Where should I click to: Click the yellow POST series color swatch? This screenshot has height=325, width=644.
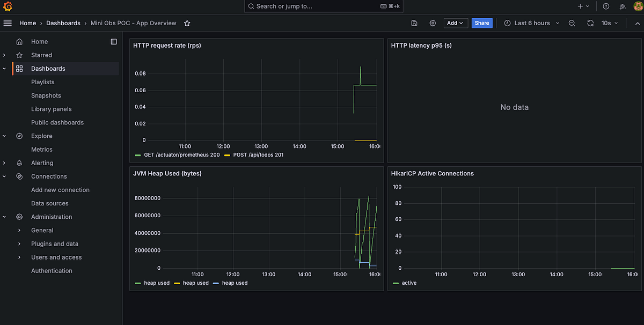coord(227,155)
